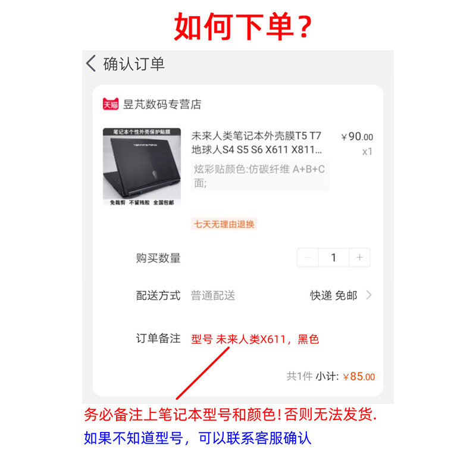The image size is (476, 476).
Task: Tap the x1 quantity indicator under the price
Action: click(367, 152)
